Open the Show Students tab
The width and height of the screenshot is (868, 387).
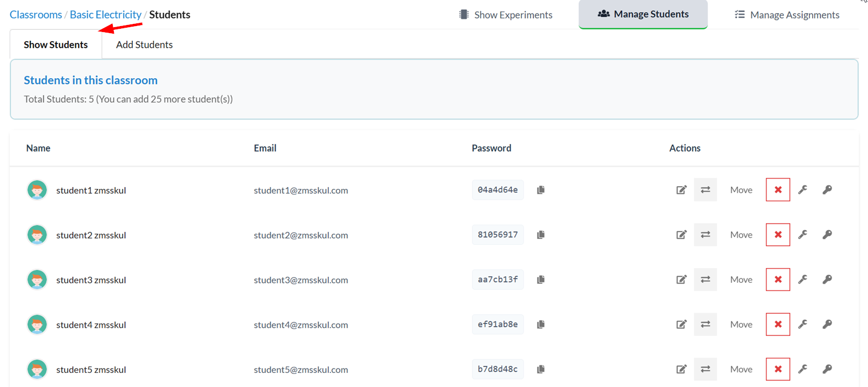pyautogui.click(x=56, y=45)
